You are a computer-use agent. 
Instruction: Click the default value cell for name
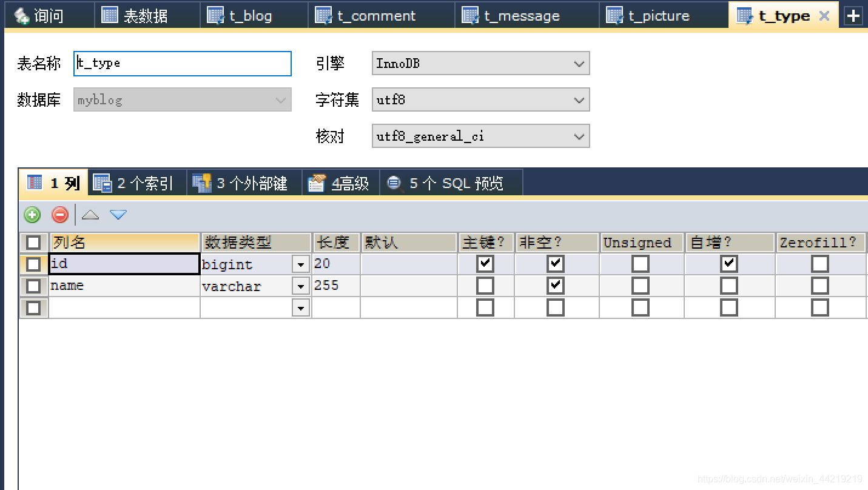click(x=409, y=286)
